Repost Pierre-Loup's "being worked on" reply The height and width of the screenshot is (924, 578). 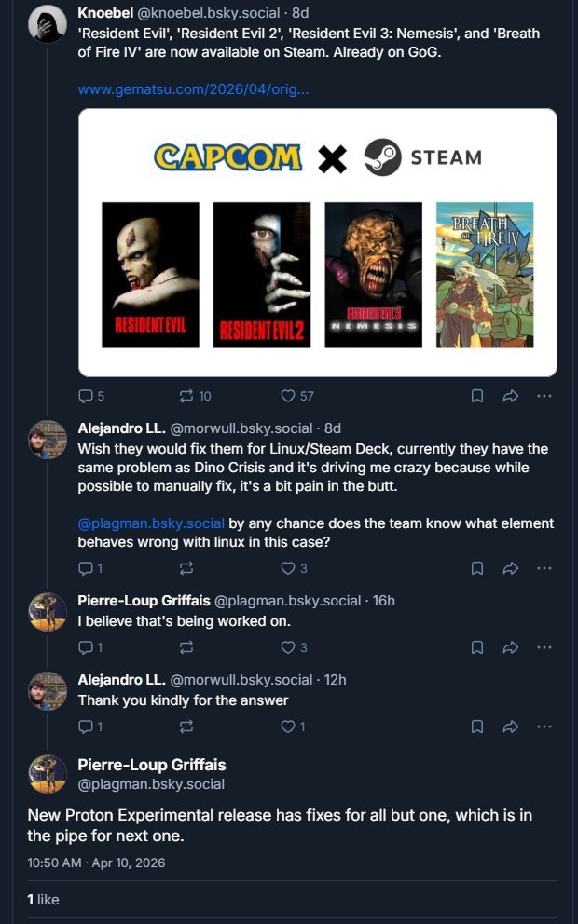(186, 646)
